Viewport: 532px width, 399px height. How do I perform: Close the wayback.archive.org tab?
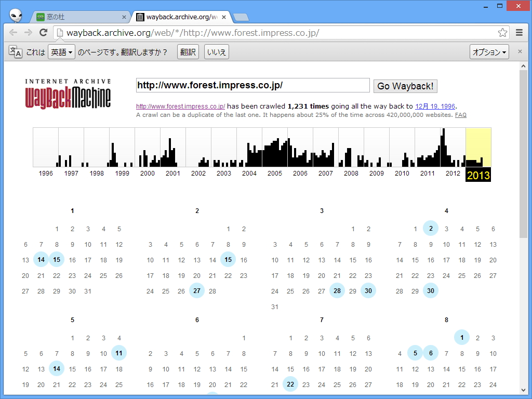[224, 17]
